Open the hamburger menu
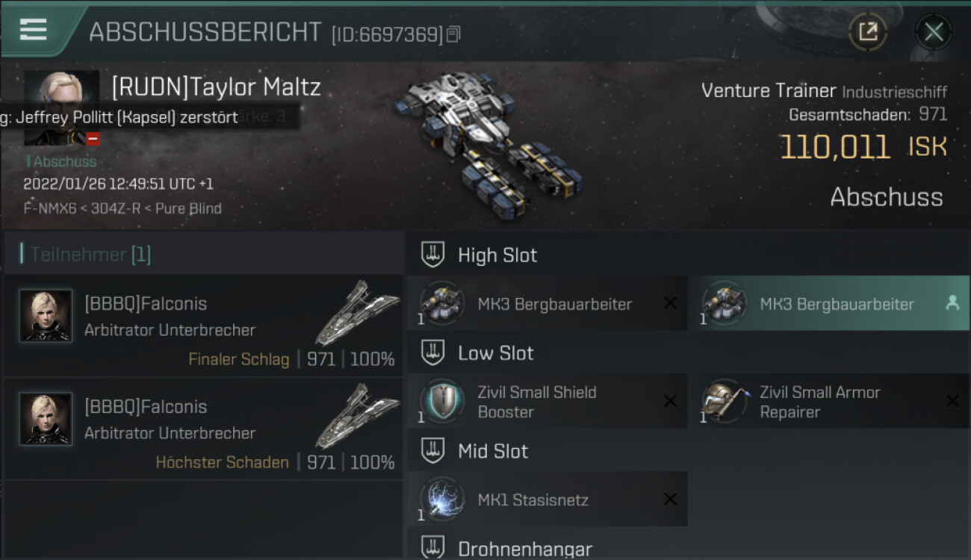The width and height of the screenshot is (971, 560). (x=34, y=29)
